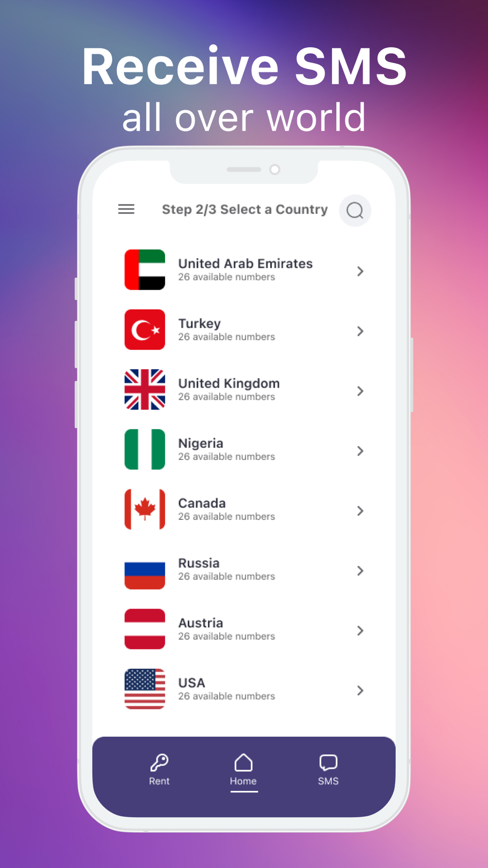Click the Step 2/3 Select a Country title

[245, 209]
